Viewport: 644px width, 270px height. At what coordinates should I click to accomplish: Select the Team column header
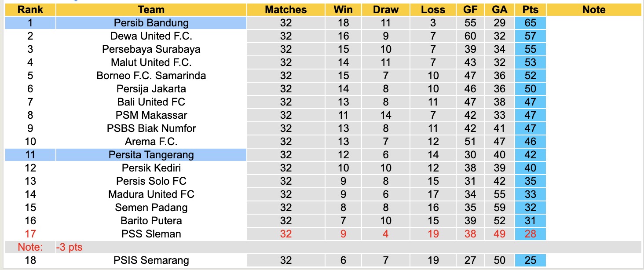tap(151, 10)
